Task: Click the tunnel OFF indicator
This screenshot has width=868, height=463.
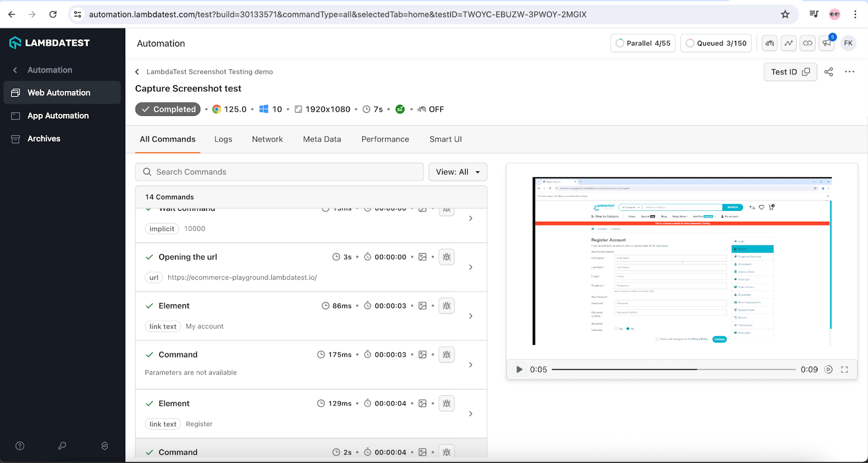Action: 431,109
